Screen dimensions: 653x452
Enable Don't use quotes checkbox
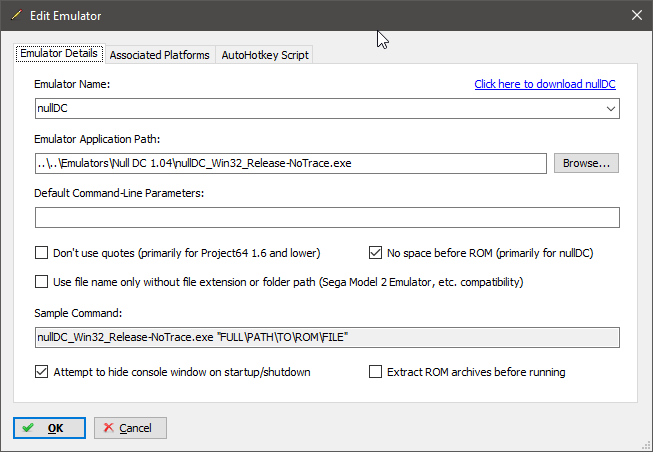[41, 253]
